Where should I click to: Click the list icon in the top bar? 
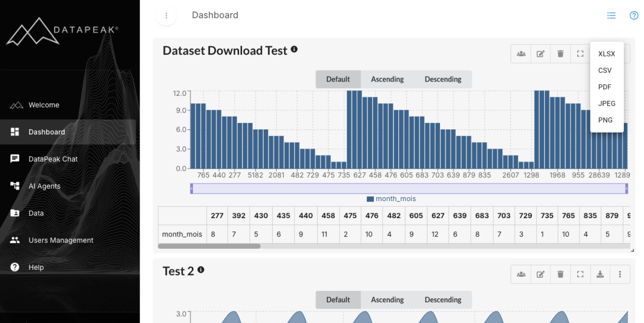click(611, 15)
